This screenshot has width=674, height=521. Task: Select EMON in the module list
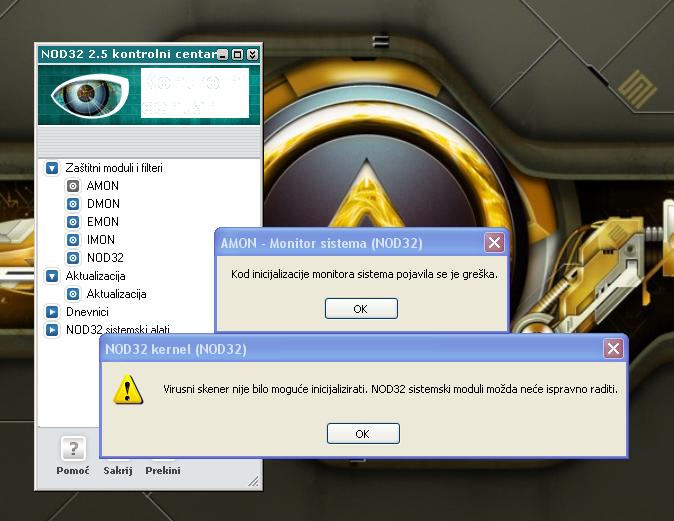pyautogui.click(x=103, y=222)
